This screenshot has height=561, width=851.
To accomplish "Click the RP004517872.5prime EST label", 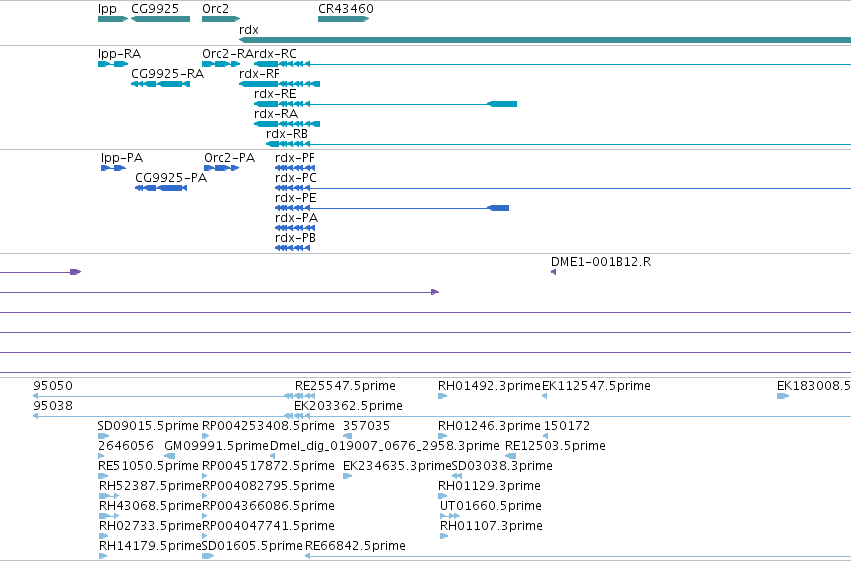I will [268, 467].
